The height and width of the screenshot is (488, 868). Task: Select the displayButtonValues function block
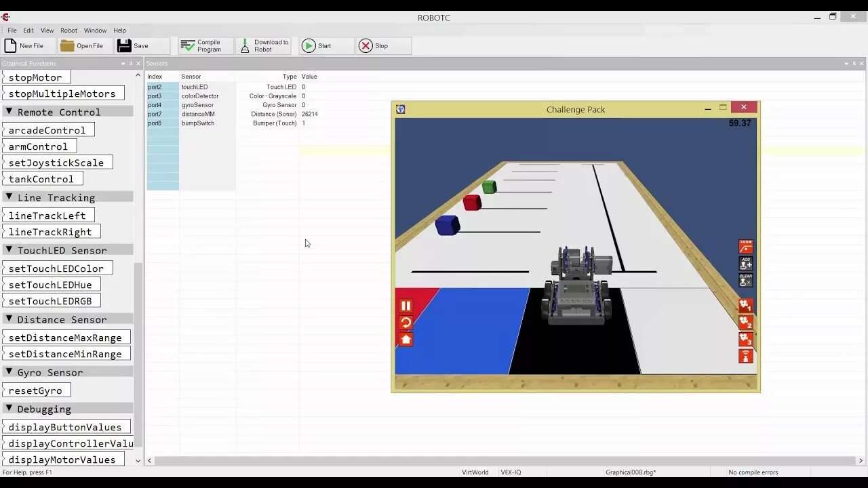tap(66, 427)
